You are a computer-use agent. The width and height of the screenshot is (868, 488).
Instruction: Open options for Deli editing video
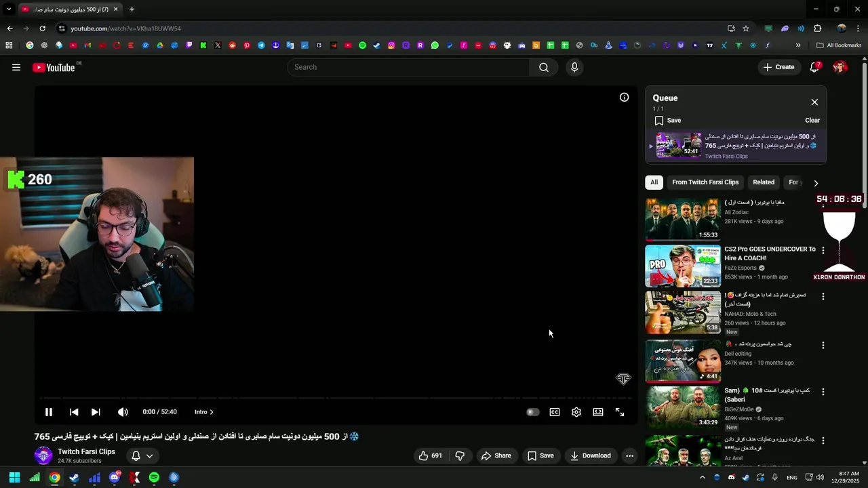[x=823, y=346]
